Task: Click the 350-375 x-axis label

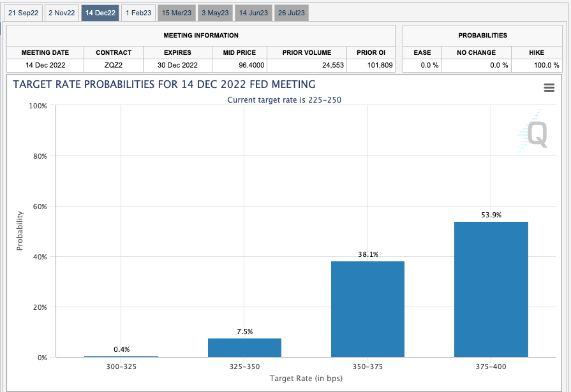Action: coord(367,367)
